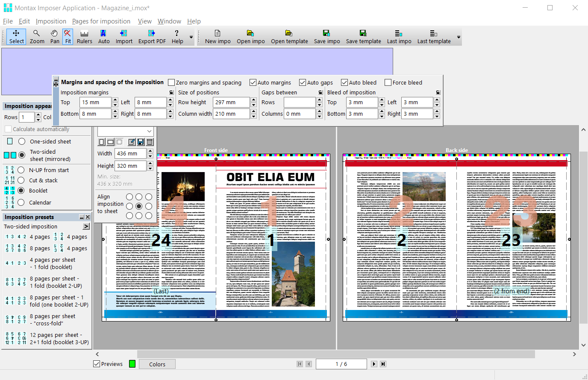The image size is (588, 380).
Task: Open the View menu
Action: pos(144,21)
